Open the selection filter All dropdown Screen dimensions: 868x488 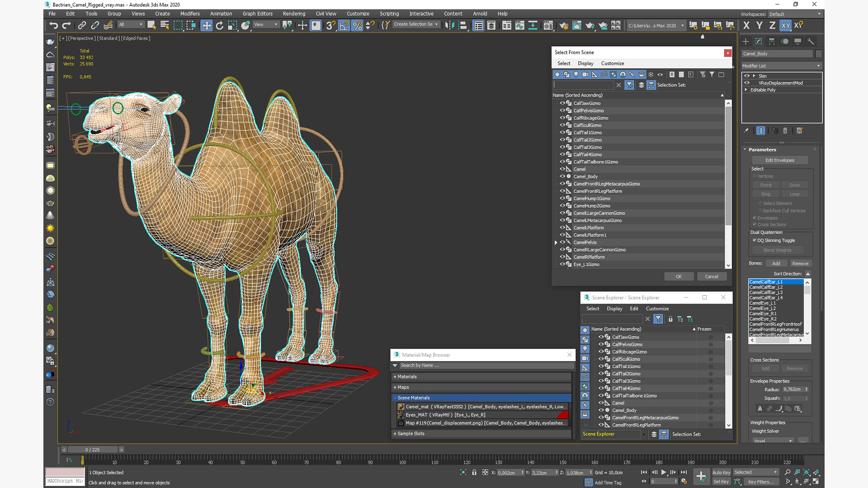(x=131, y=24)
